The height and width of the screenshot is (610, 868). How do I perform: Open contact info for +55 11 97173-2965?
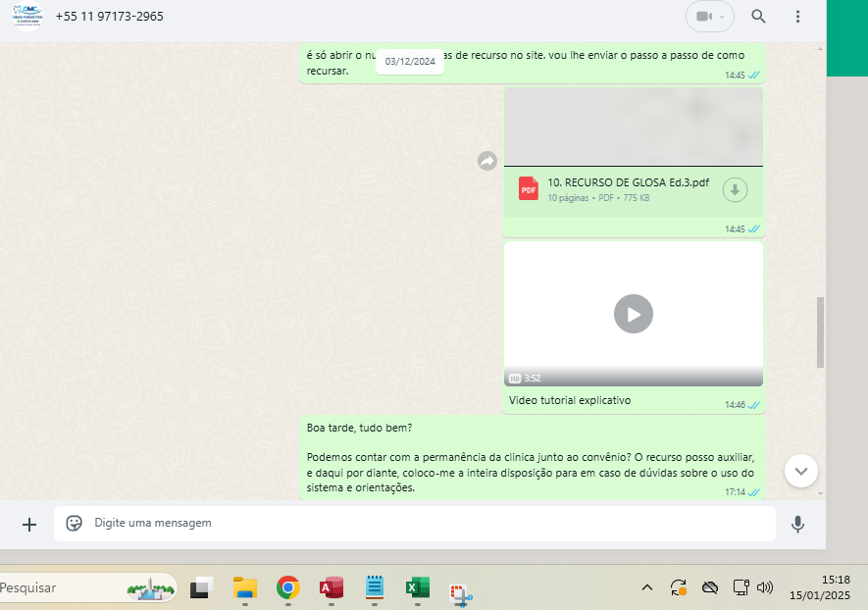[110, 17]
